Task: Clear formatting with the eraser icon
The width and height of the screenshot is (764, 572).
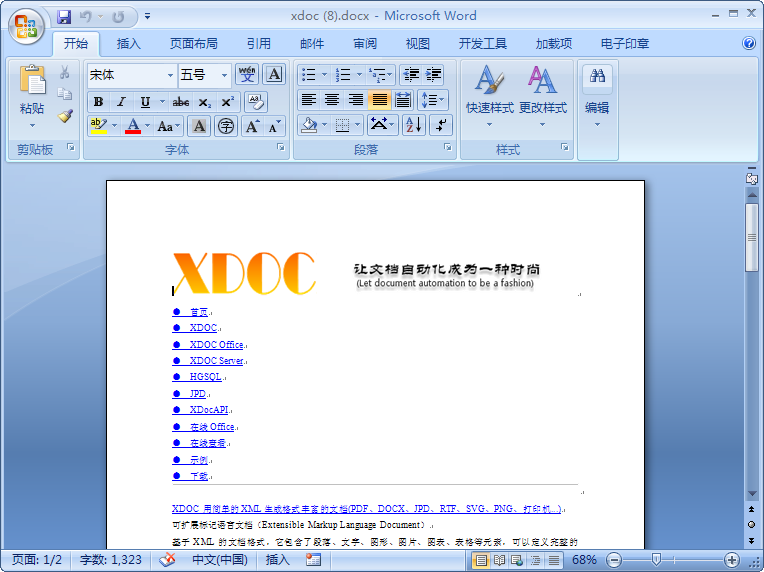Action: coord(255,102)
